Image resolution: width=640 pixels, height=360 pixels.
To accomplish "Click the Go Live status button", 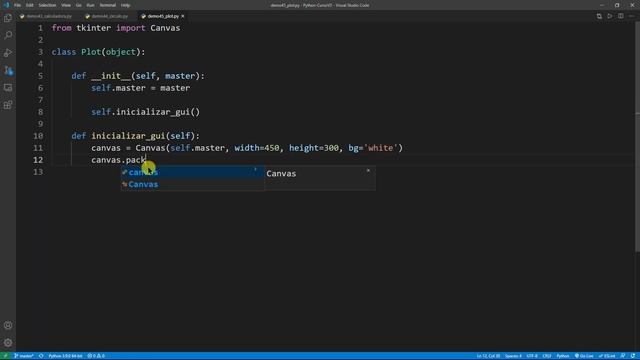I will [584, 356].
